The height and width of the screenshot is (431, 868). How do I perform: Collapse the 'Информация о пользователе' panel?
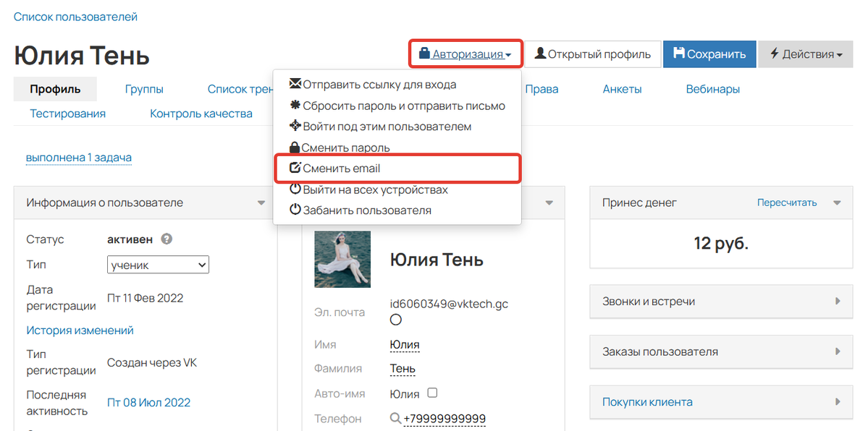(263, 202)
